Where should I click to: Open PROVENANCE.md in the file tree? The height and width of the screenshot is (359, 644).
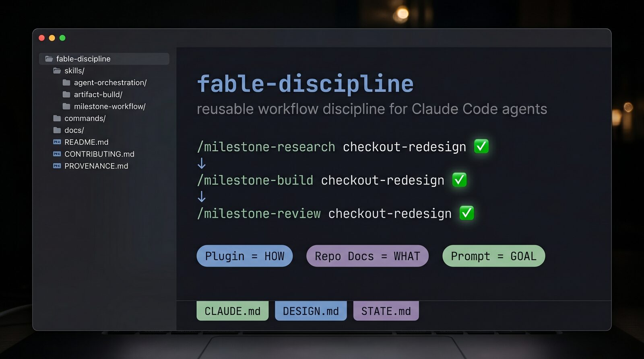pos(96,166)
